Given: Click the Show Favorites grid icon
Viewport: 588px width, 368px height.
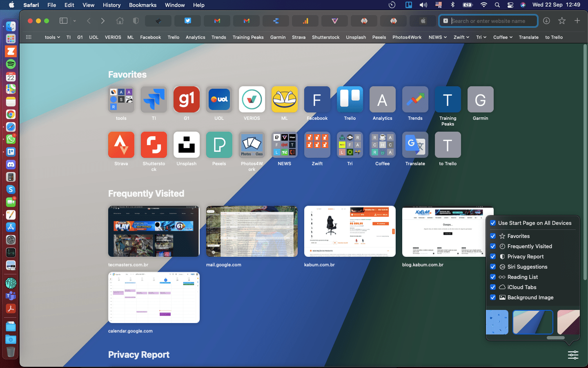Looking at the screenshot, I should coord(29,37).
